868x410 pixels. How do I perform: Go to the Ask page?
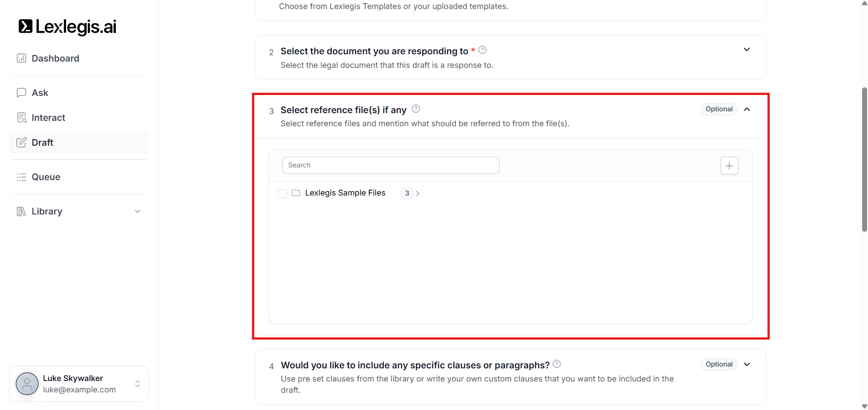coord(40,93)
